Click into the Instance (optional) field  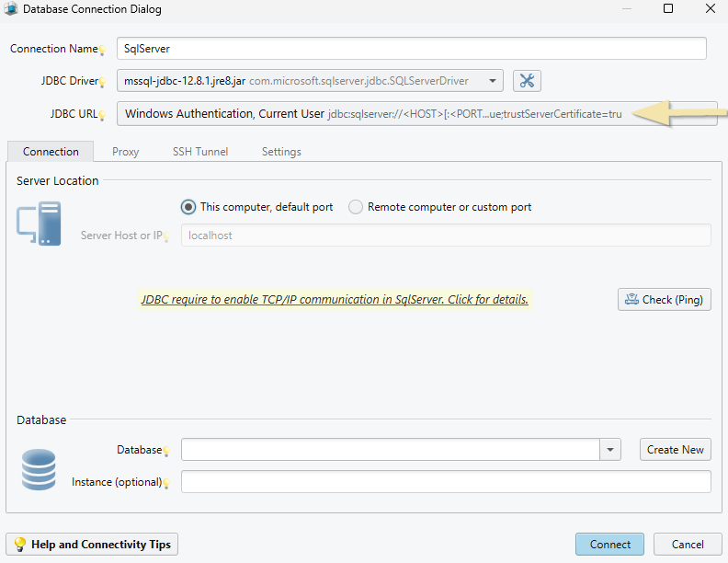click(x=446, y=482)
